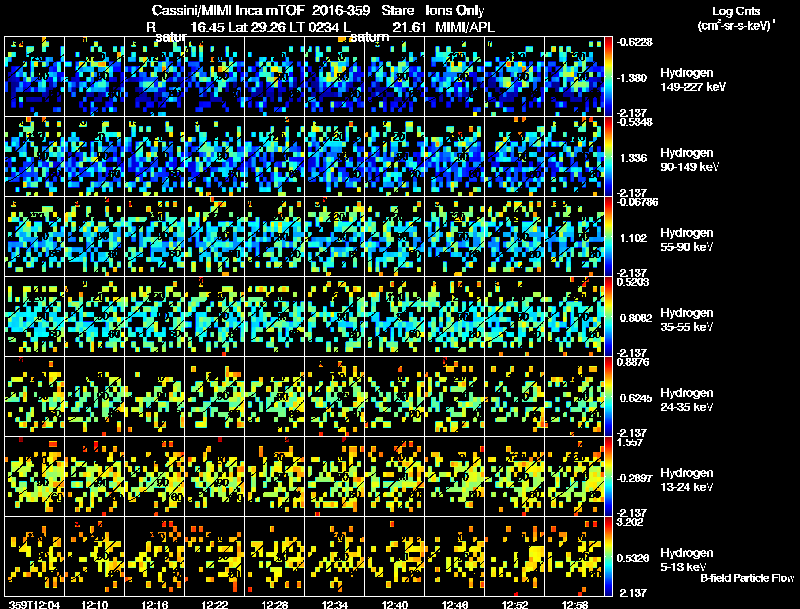Click the 12:52 time axis label

(x=515, y=604)
